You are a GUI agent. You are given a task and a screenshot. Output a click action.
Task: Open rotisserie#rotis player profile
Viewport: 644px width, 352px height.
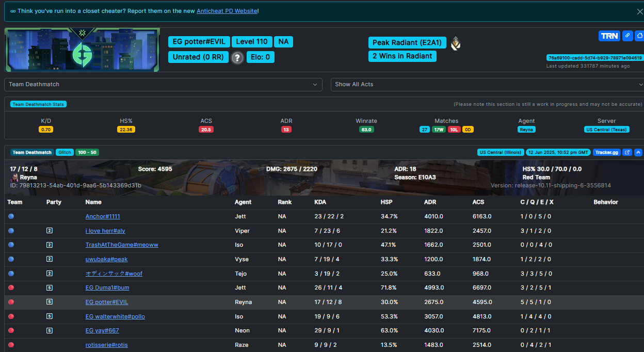106,345
